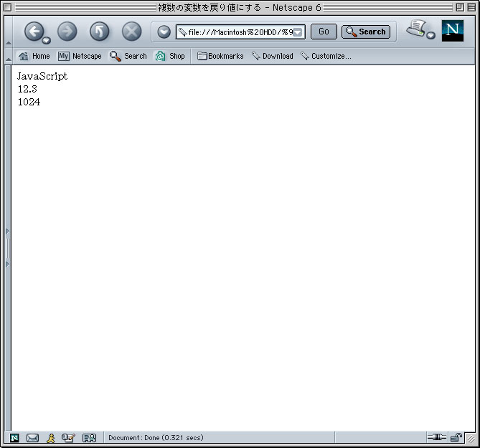Click the security padlock icon
Image resolution: width=480 pixels, height=448 pixels.
pyautogui.click(x=456, y=437)
